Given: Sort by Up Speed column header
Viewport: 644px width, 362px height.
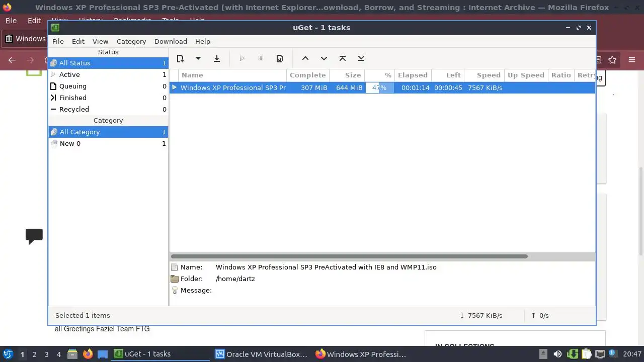Looking at the screenshot, I should 526,75.
